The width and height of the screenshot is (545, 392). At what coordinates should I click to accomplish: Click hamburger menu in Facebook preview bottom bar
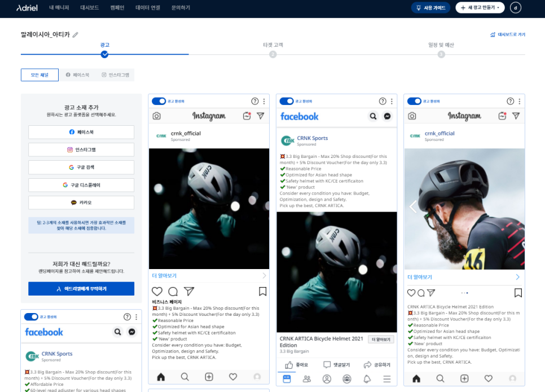(387, 379)
